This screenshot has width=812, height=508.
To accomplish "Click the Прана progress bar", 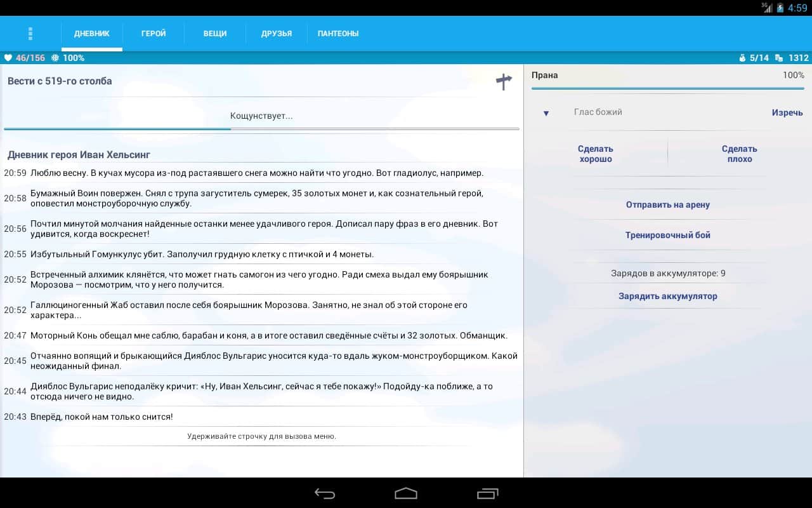I will [668, 88].
